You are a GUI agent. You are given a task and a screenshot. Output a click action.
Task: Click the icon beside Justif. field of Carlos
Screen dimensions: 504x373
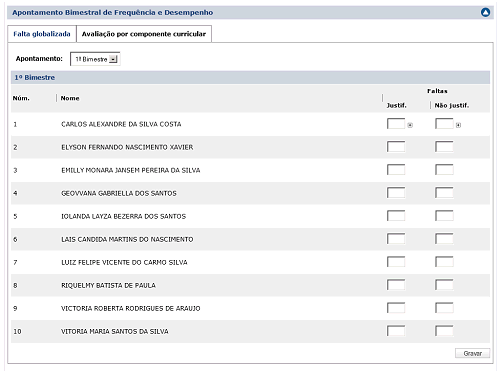click(x=410, y=125)
